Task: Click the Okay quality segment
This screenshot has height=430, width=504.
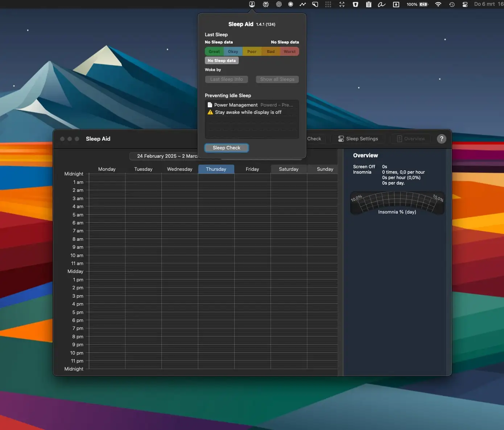Action: point(233,51)
